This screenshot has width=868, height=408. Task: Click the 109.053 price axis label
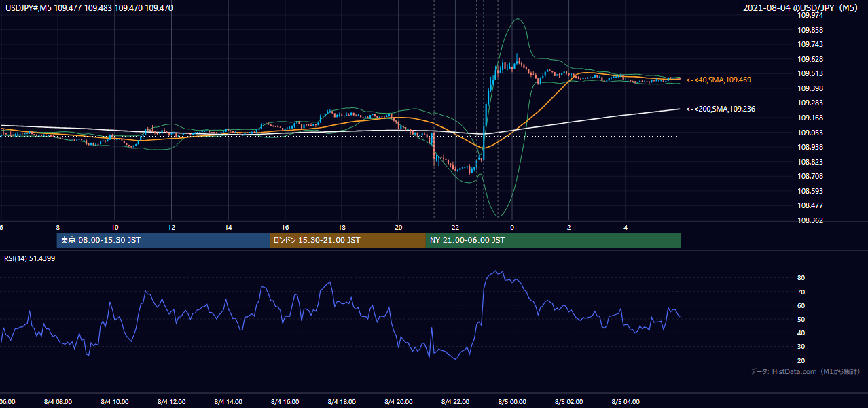(810, 133)
